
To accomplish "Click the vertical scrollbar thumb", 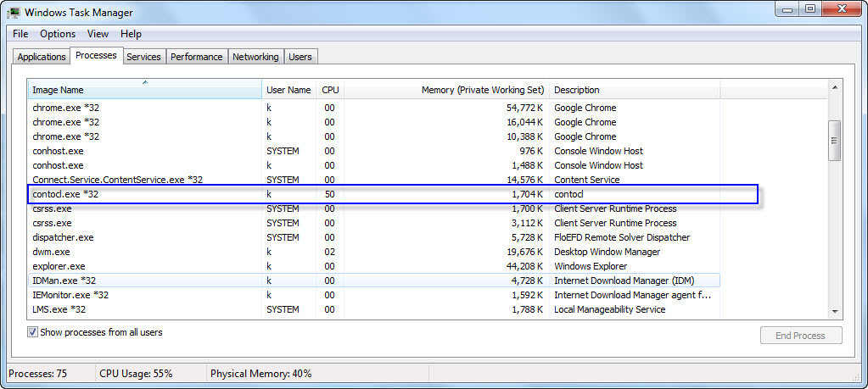I will (835, 141).
